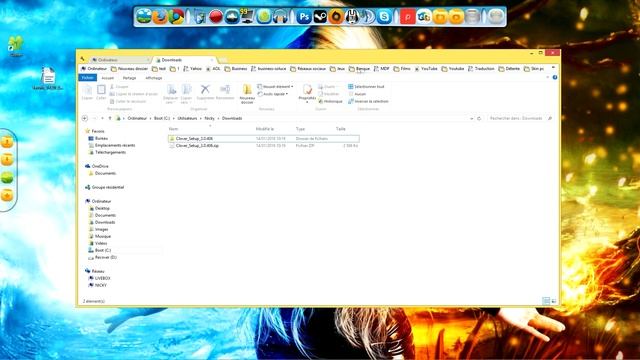Click the refresh icon beside address bar
Image resolution: width=640 pixels, height=360 pixels.
coord(479,118)
